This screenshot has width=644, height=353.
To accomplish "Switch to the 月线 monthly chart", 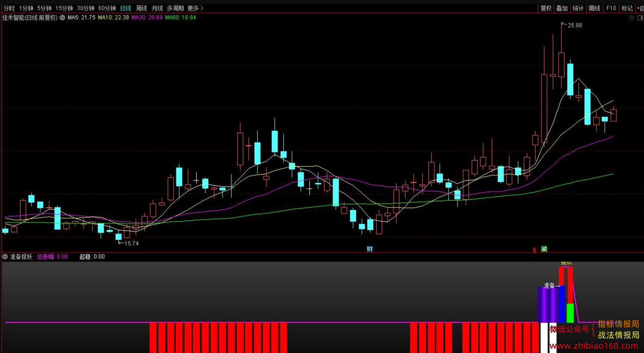I will (x=157, y=8).
